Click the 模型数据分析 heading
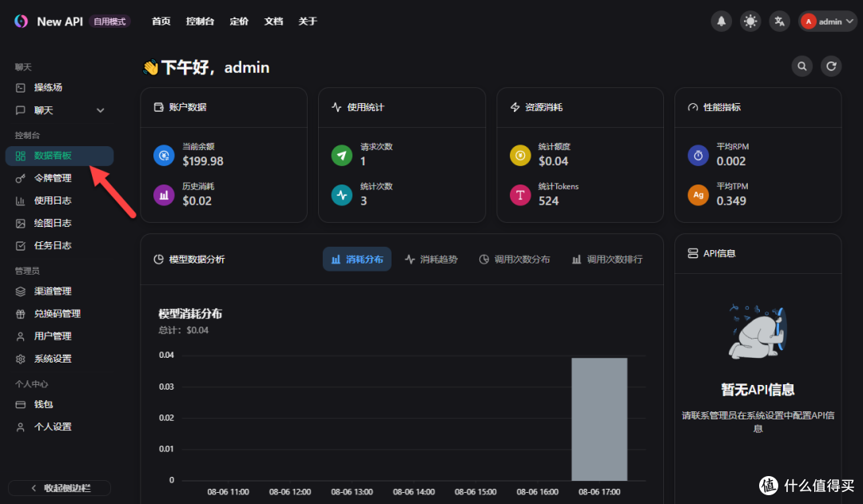Viewport: 863px width, 504px height. [x=197, y=259]
